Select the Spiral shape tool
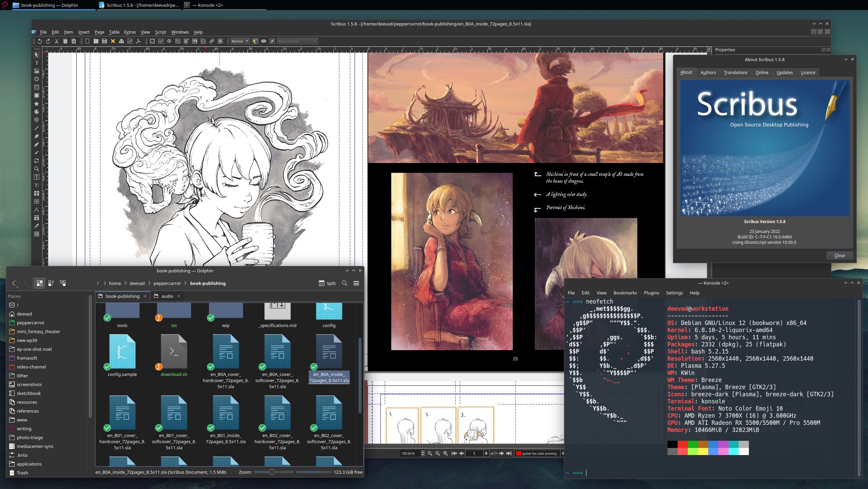Viewport: 868px width, 489px height. click(37, 120)
